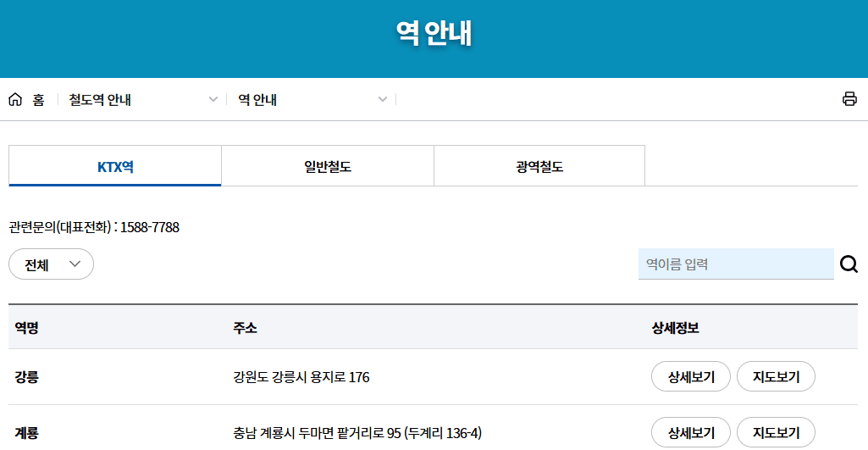Click the 역명 column header
This screenshot has height=450, width=868.
tap(26, 328)
